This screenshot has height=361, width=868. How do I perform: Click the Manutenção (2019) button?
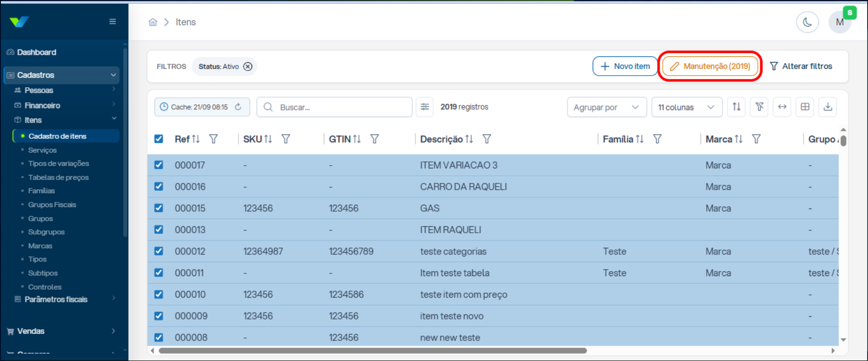pos(710,66)
